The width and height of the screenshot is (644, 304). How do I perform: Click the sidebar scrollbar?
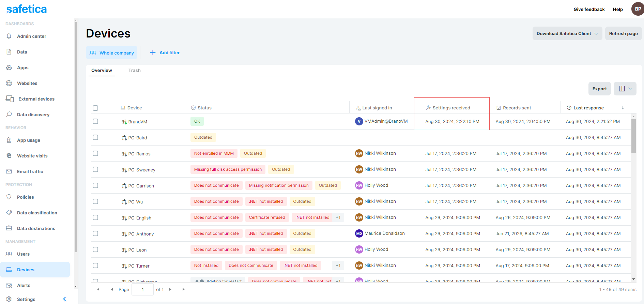pyautogui.click(x=76, y=136)
